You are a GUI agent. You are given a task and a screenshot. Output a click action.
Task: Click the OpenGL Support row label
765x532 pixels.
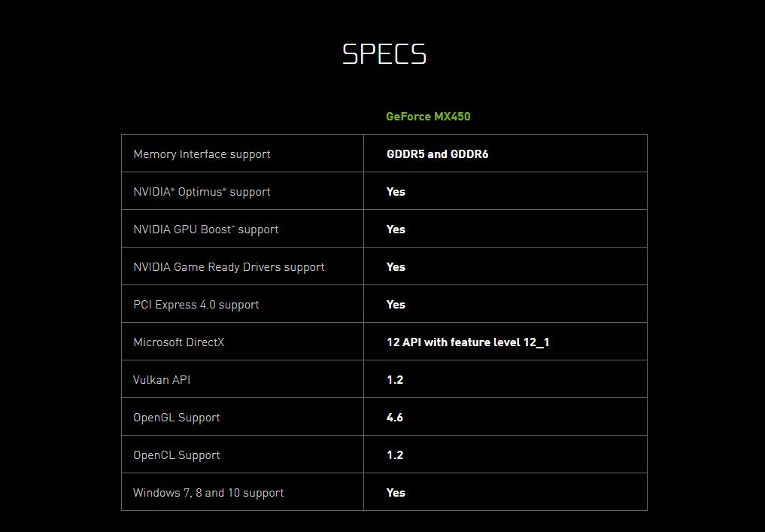tap(176, 418)
